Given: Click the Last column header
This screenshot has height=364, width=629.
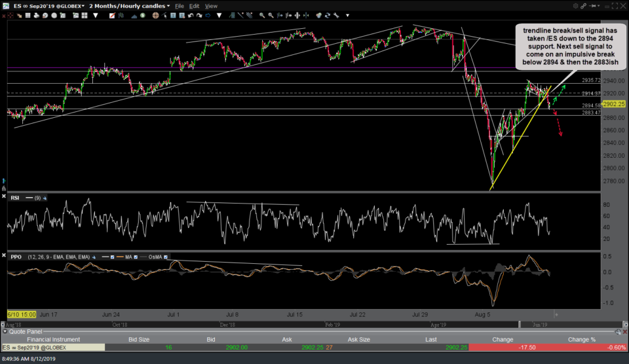Looking at the screenshot, I should tap(431, 340).
